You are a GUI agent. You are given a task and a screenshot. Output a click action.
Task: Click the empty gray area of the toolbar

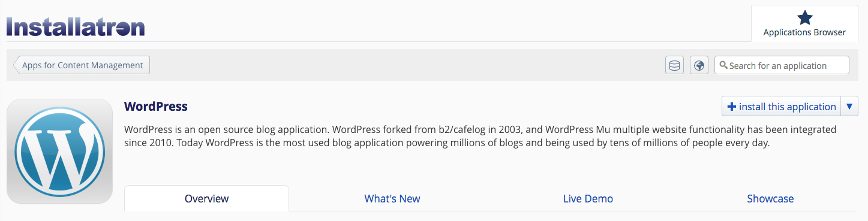408,65
